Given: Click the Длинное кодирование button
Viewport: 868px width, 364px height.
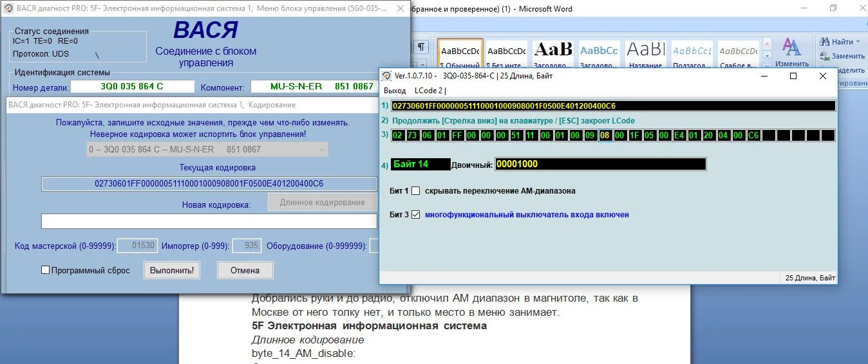Looking at the screenshot, I should coord(322,202).
